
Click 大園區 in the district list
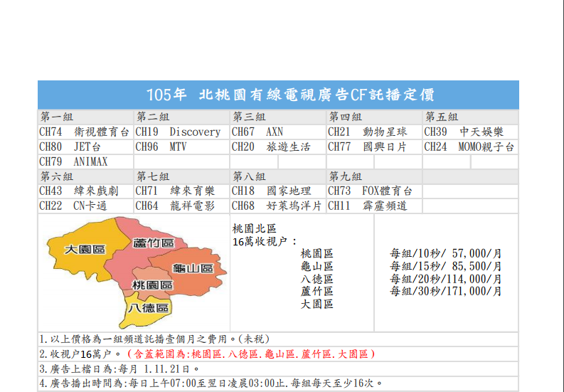click(317, 304)
